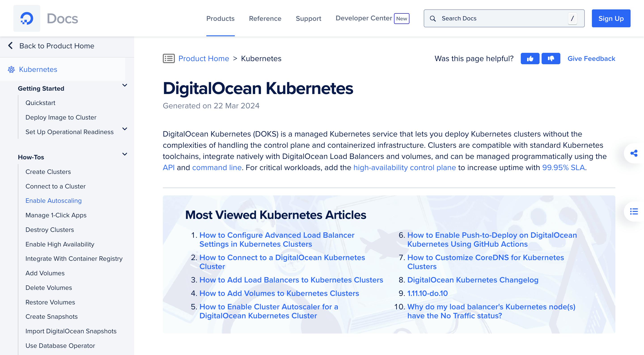Open the Reference menu

tap(265, 18)
